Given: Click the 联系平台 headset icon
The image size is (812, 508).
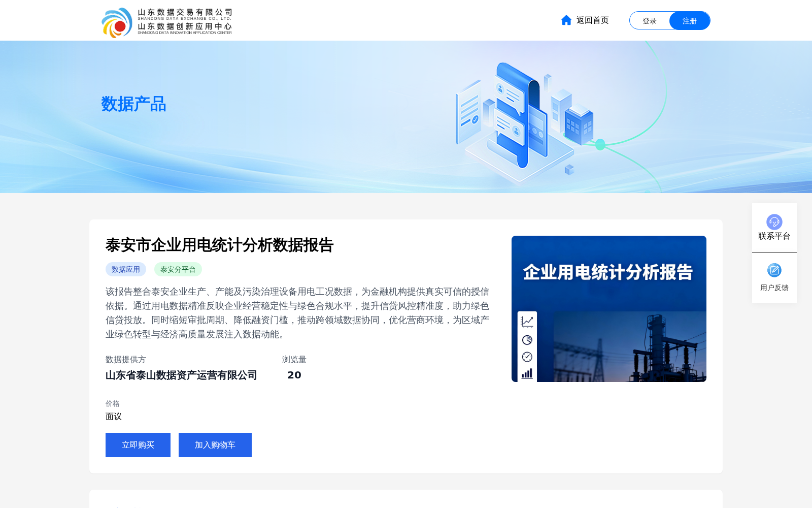Looking at the screenshot, I should (x=774, y=222).
